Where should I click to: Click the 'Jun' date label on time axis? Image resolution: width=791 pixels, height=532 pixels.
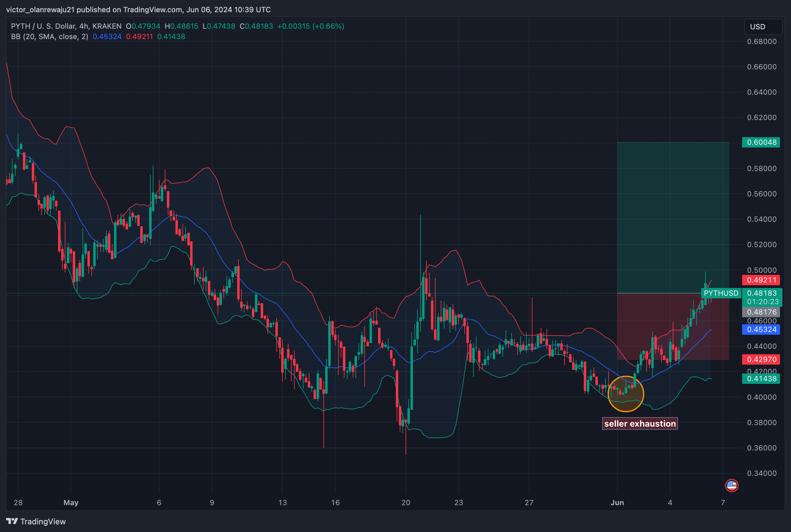coord(617,502)
